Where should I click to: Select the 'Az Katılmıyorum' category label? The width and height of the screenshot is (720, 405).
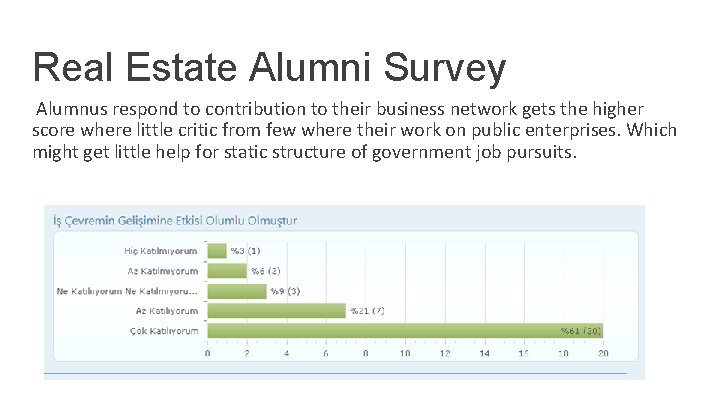[x=163, y=271]
